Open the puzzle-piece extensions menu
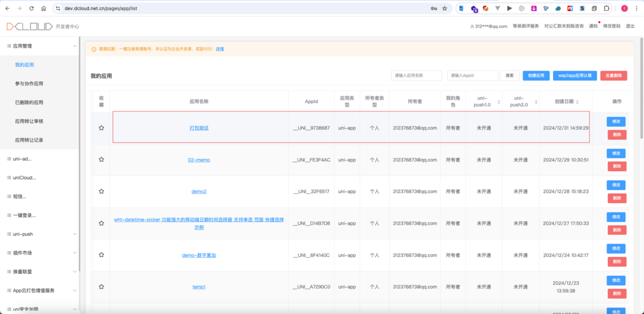Image resolution: width=644 pixels, height=314 pixels. pos(606,8)
